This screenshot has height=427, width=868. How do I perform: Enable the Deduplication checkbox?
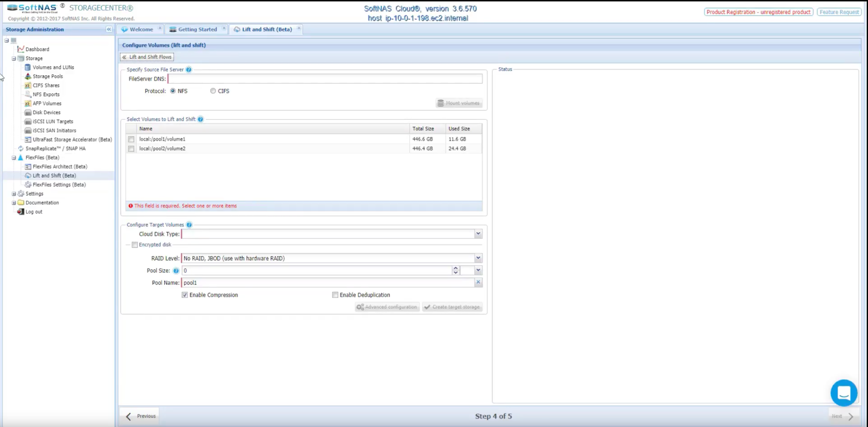(x=335, y=295)
